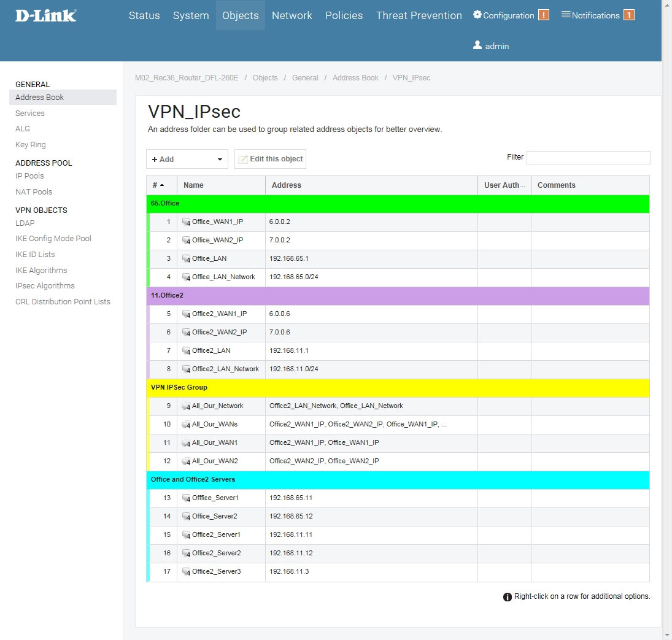
Task: Open NAT Pools in the sidebar
Action: (x=34, y=192)
